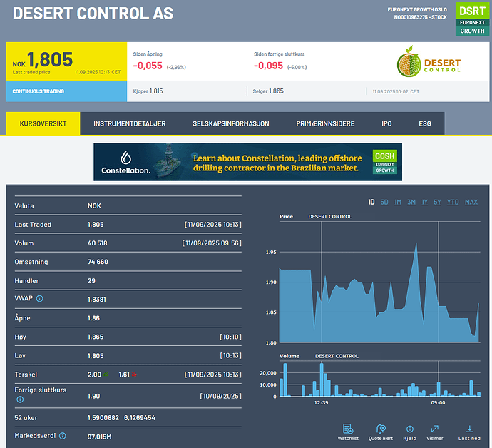Show the VWAP info tooltip icon
Viewport: 492px width, 448px height.
click(39, 299)
